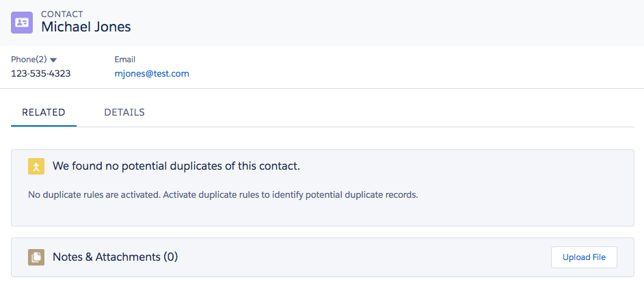The width and height of the screenshot is (644, 284).
Task: Switch to the DETAILS tab
Action: [124, 113]
